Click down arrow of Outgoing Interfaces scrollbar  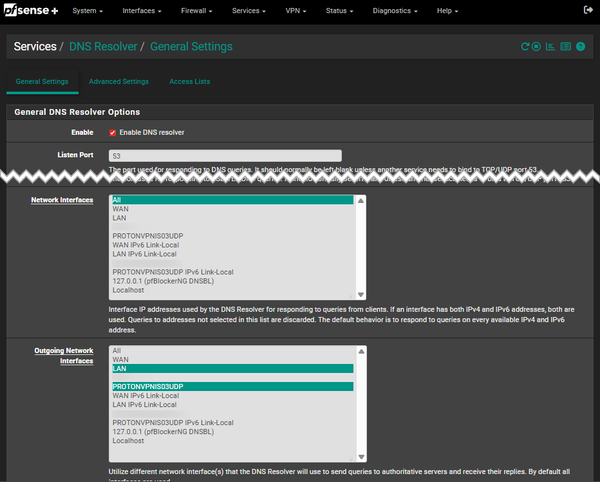(x=361, y=457)
